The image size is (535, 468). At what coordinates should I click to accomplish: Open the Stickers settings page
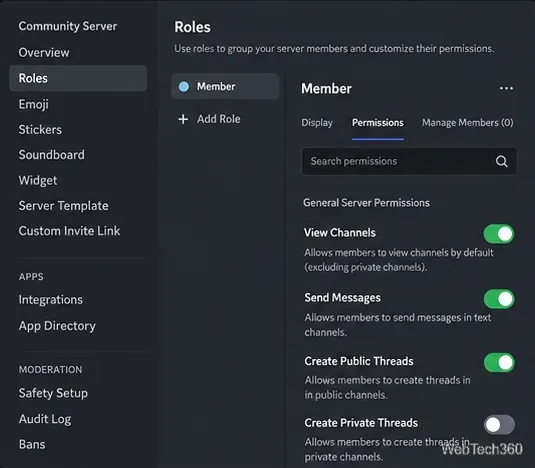pyautogui.click(x=40, y=130)
